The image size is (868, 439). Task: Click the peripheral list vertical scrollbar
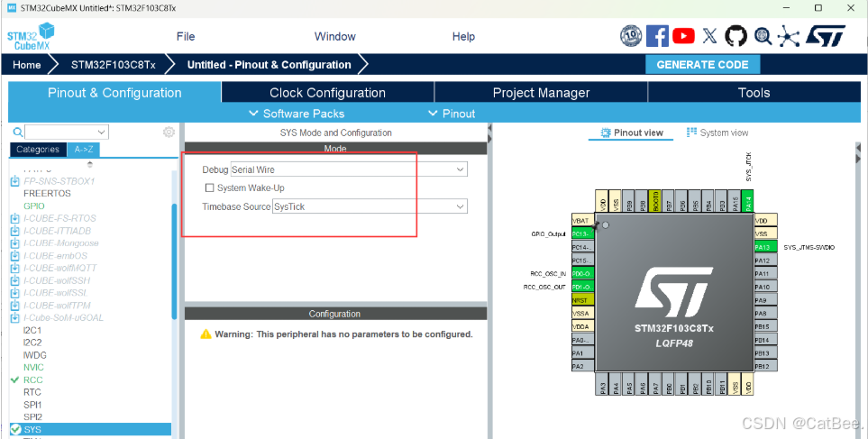click(174, 261)
